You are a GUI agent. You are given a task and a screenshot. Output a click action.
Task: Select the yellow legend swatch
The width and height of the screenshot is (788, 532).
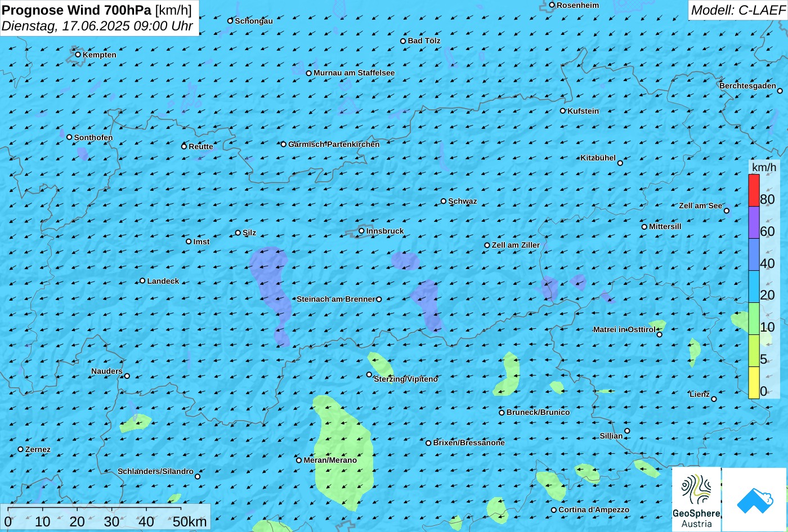click(x=754, y=383)
